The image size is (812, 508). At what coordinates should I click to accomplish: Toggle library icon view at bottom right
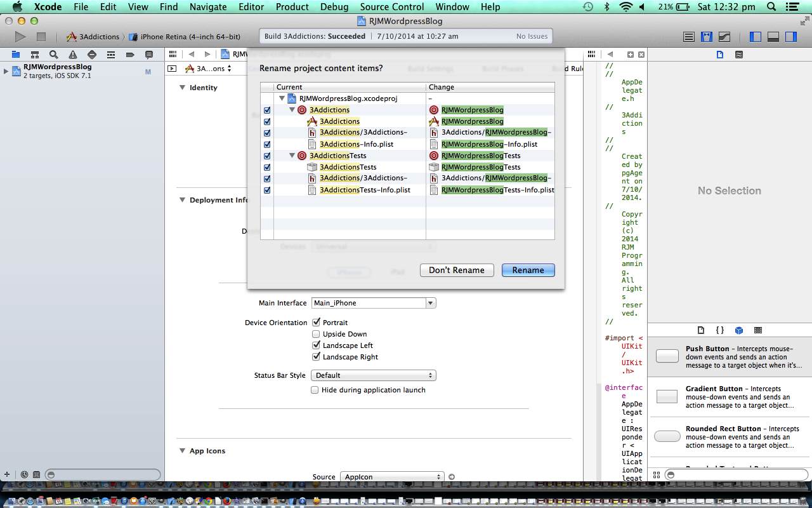pyautogui.click(x=657, y=474)
